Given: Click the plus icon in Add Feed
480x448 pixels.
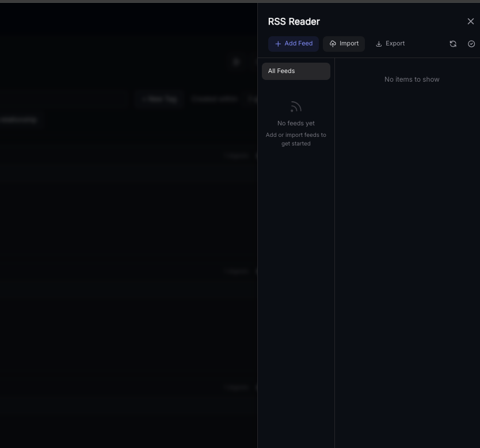Looking at the screenshot, I should click(278, 44).
